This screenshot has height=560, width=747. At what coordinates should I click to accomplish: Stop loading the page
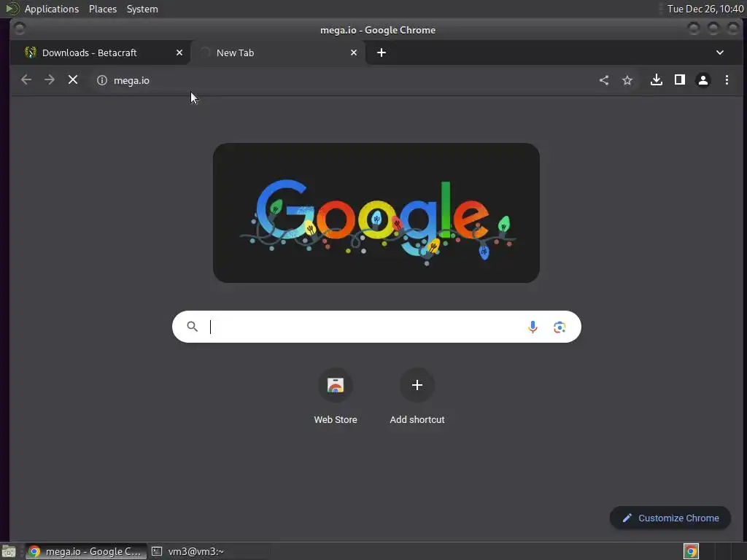(x=73, y=80)
